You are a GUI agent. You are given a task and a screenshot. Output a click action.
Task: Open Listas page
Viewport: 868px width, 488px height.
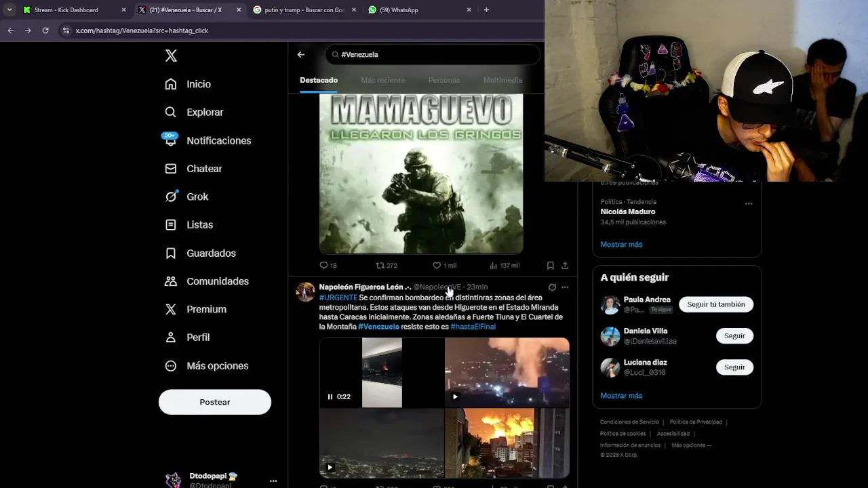point(189,225)
